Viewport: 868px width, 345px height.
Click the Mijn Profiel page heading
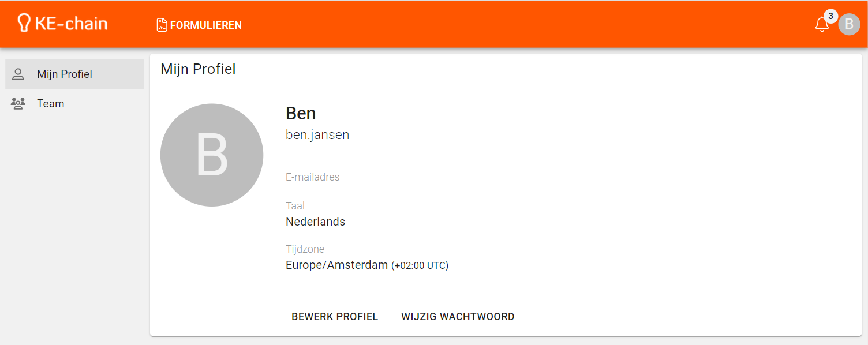click(198, 69)
